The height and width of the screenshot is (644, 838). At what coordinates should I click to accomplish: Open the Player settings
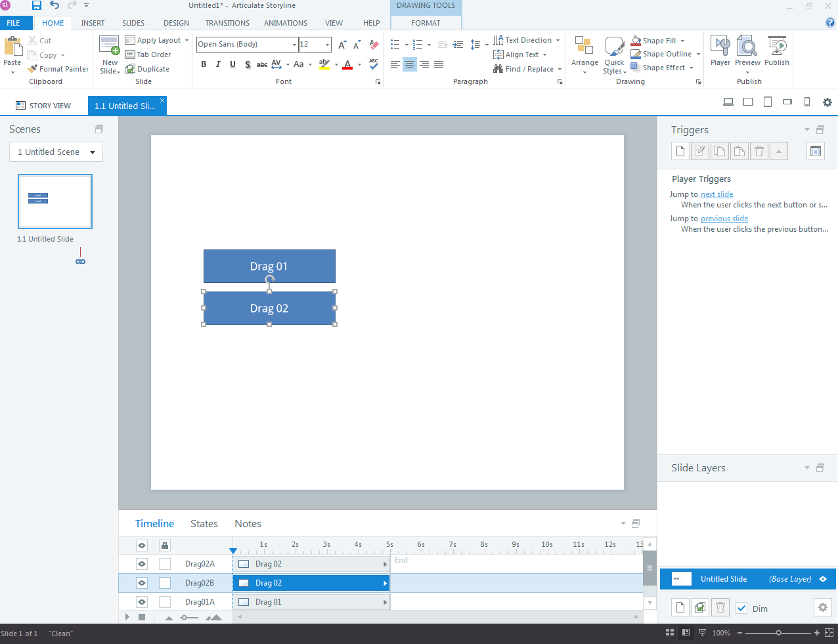[x=720, y=51]
